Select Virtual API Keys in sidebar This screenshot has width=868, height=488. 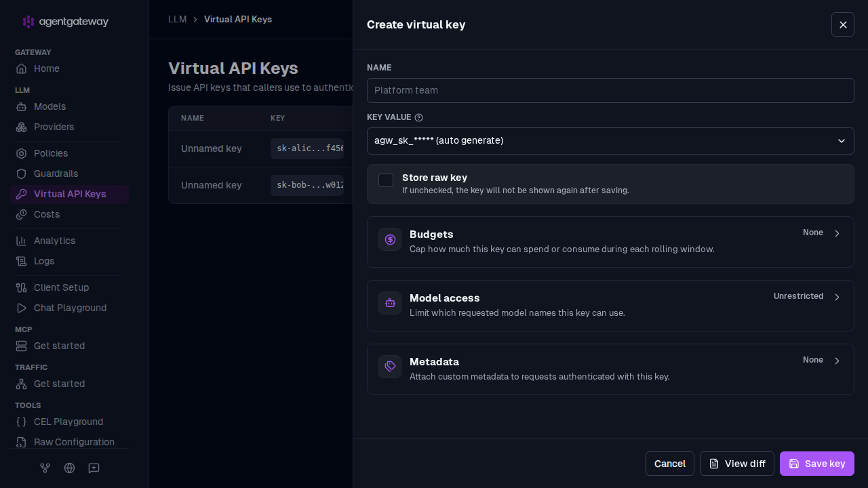point(69,194)
